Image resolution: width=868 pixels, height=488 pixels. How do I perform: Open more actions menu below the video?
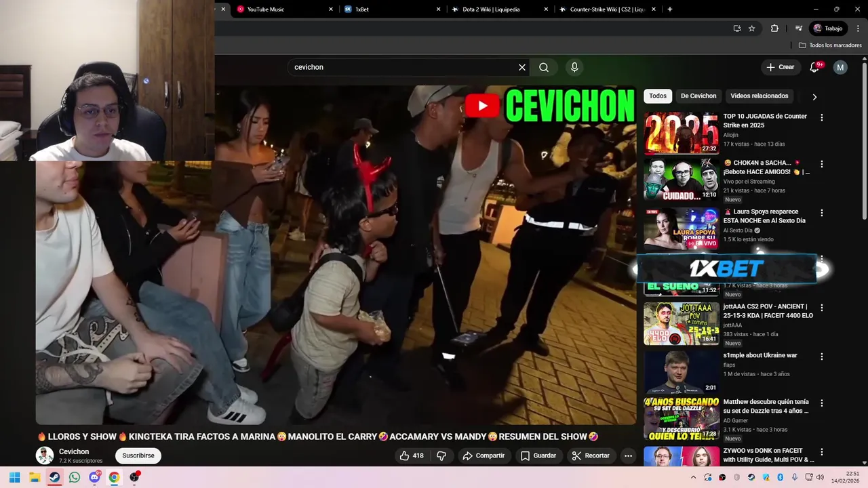click(628, 455)
